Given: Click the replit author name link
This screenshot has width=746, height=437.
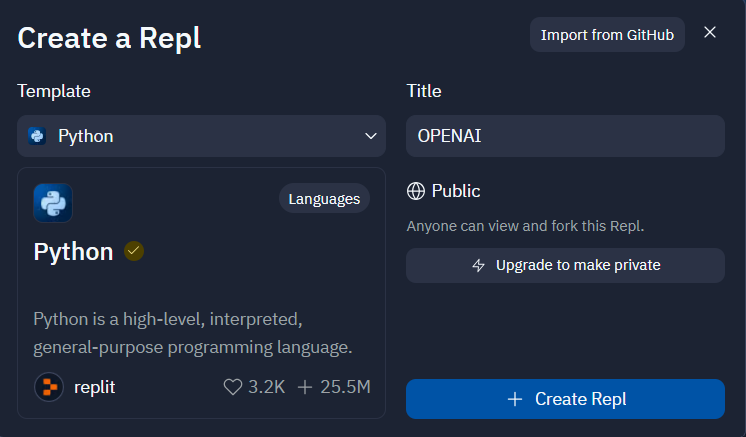Looking at the screenshot, I should pyautogui.click(x=95, y=387).
